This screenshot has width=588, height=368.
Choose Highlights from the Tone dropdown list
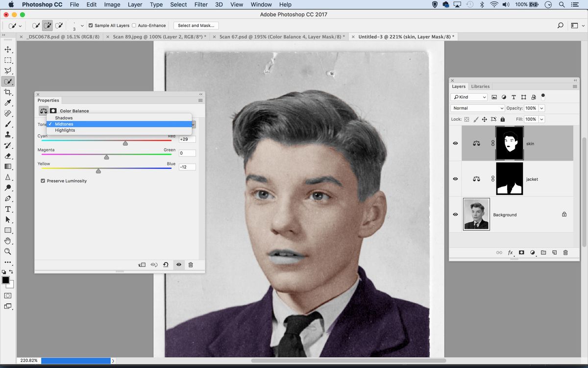(x=65, y=131)
